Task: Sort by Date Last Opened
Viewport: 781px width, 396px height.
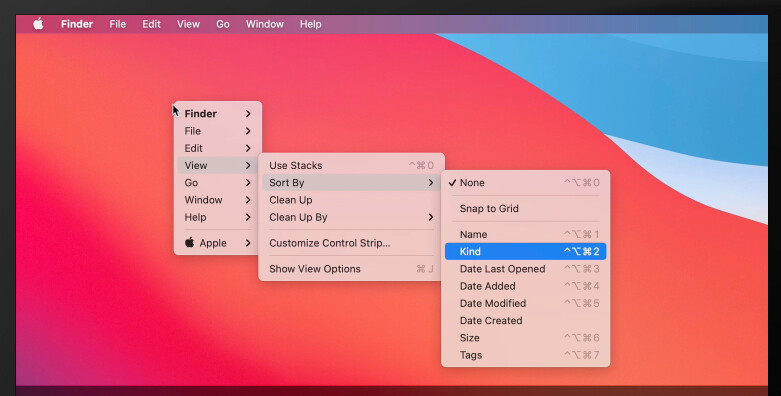Action: pyautogui.click(x=525, y=269)
